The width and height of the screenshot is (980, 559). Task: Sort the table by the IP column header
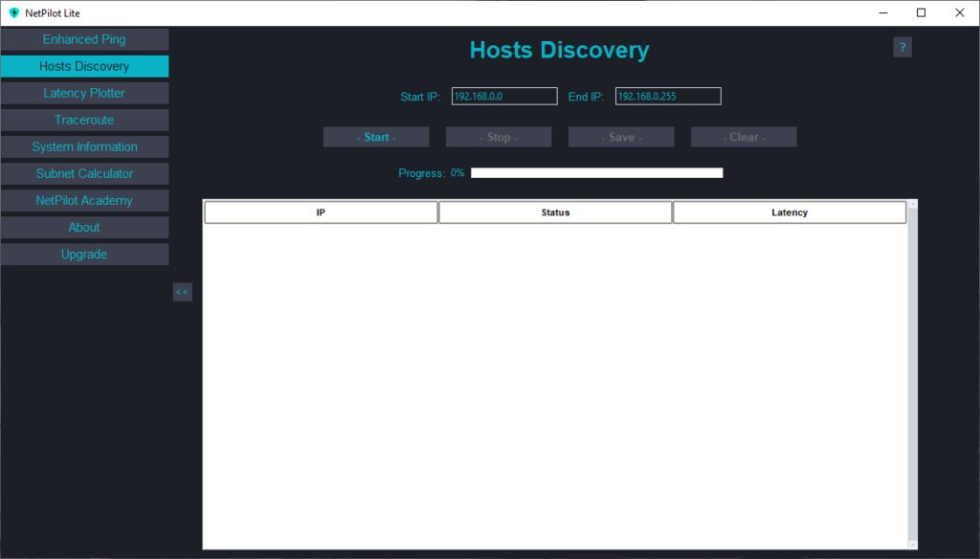point(321,212)
